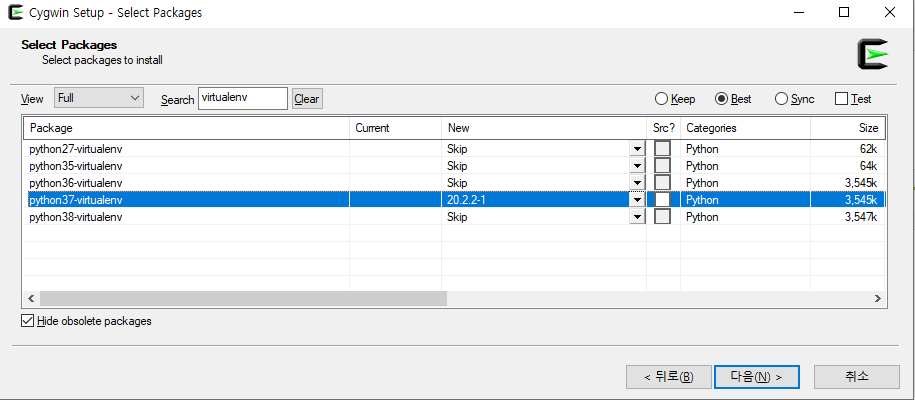Screen dimensions: 915x400
Task: Cancel setup with 취소 button
Action: coord(857,377)
